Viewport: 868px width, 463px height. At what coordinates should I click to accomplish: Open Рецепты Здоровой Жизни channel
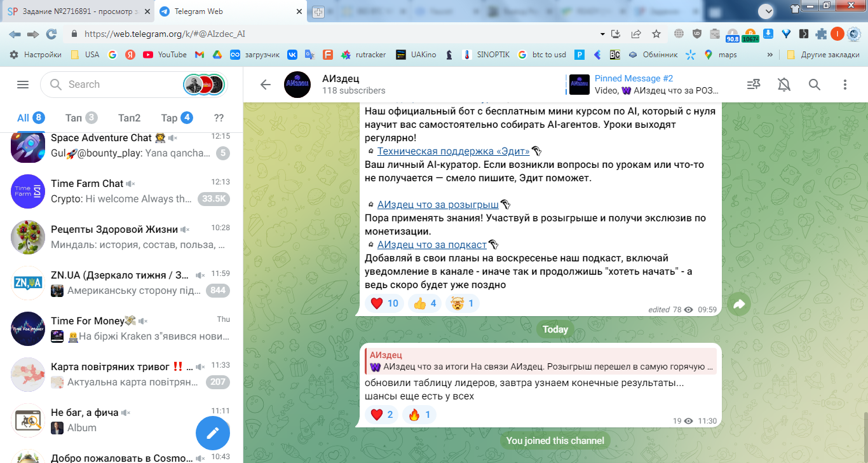(121, 237)
